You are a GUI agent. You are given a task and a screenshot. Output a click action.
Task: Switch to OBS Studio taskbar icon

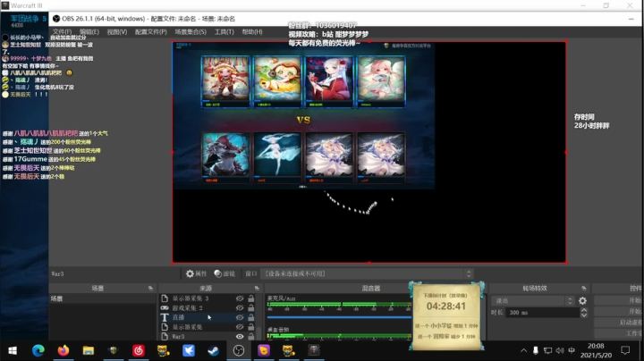(239, 351)
